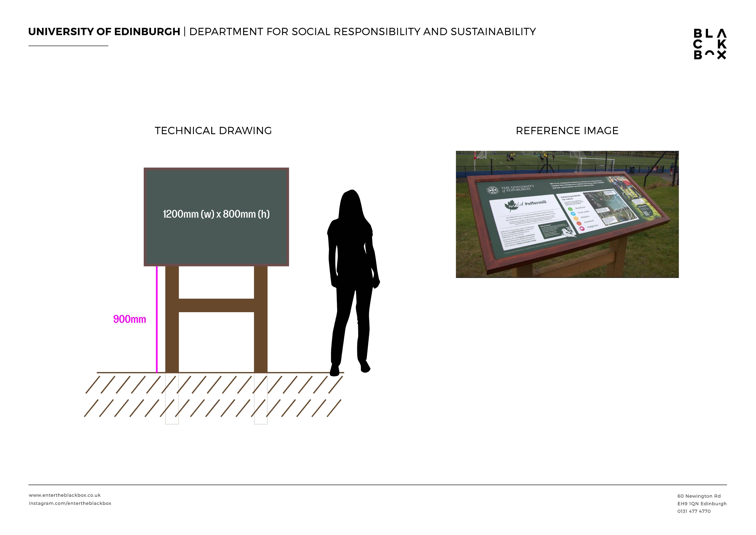Click the '60 Newington Rd' address line
Image resolution: width=756 pixels, height=535 pixels.
click(699, 496)
